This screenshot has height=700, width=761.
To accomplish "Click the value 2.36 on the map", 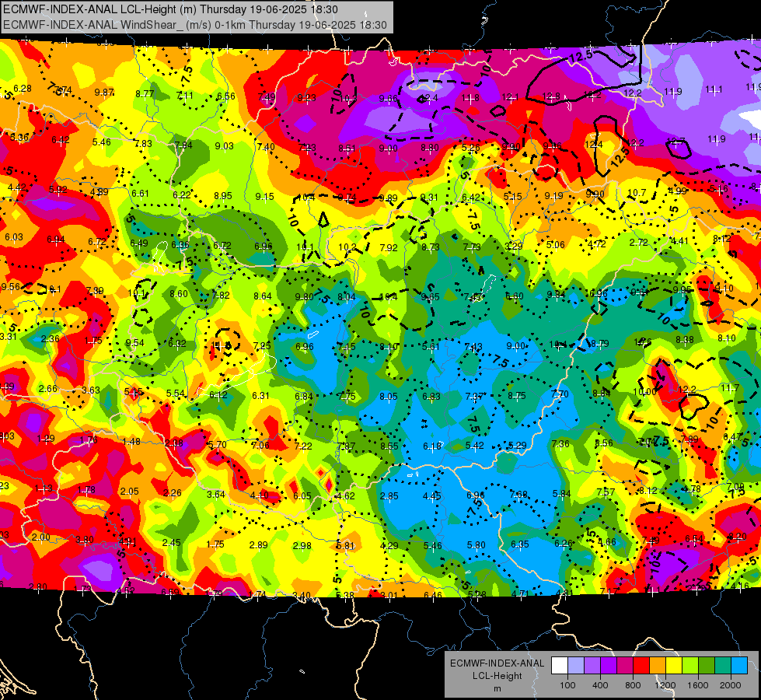I will pyautogui.click(x=51, y=339).
